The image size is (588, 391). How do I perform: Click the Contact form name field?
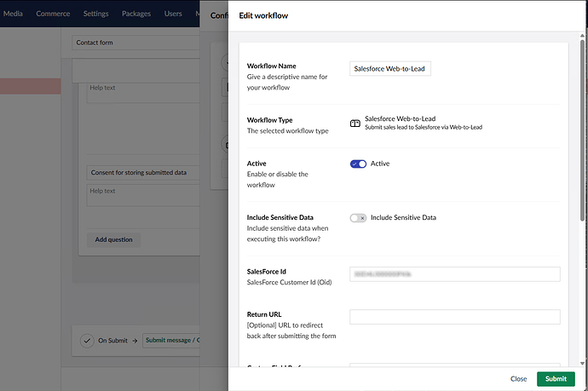coord(135,43)
